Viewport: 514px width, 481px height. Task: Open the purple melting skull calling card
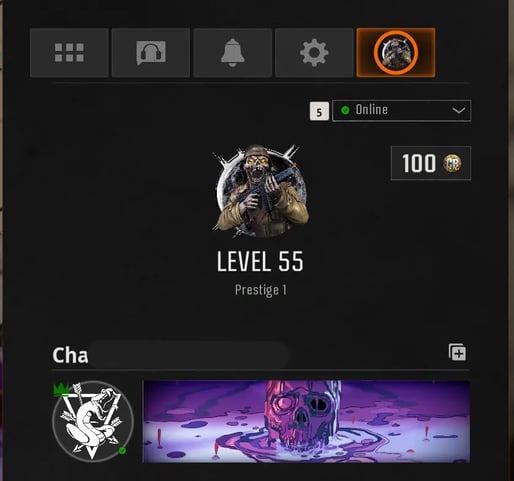click(306, 422)
